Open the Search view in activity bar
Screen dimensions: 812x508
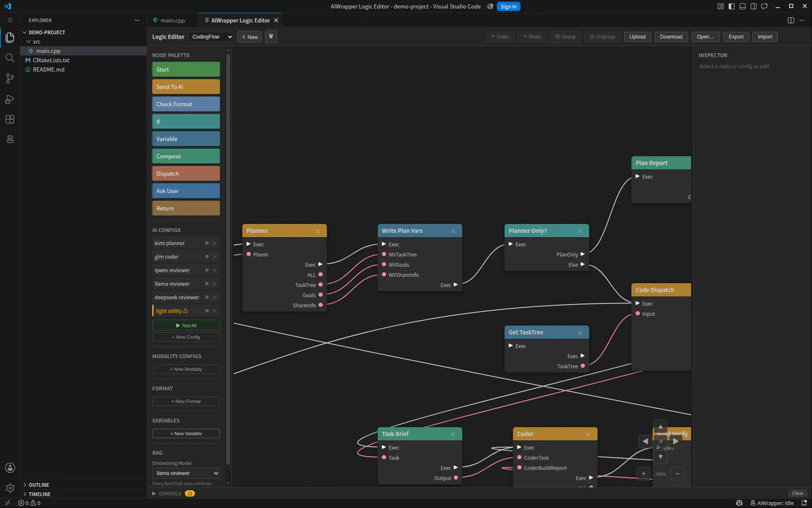[x=10, y=58]
